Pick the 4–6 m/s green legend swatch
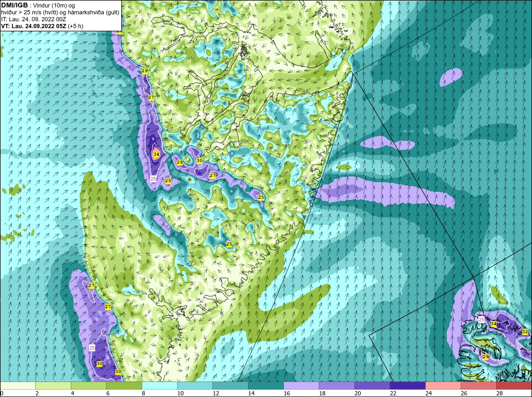The image size is (532, 397). (x=88, y=385)
